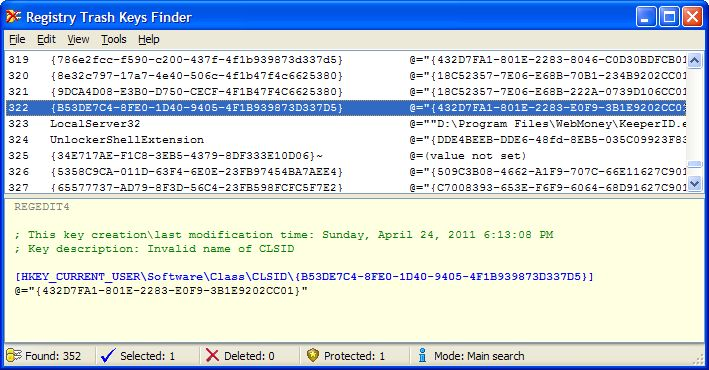Click the red Deleted X icon
Screen dimensions: 709x370
[212, 356]
